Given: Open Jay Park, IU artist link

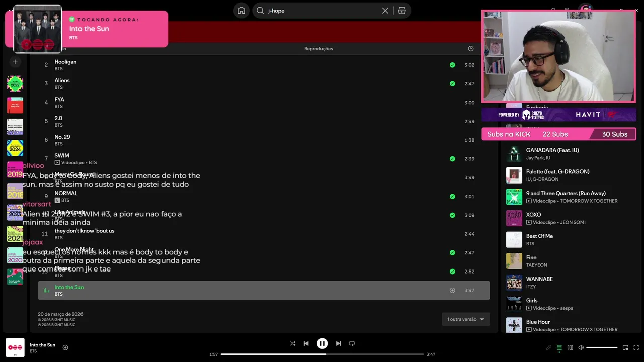Looking at the screenshot, I should pyautogui.click(x=538, y=158).
